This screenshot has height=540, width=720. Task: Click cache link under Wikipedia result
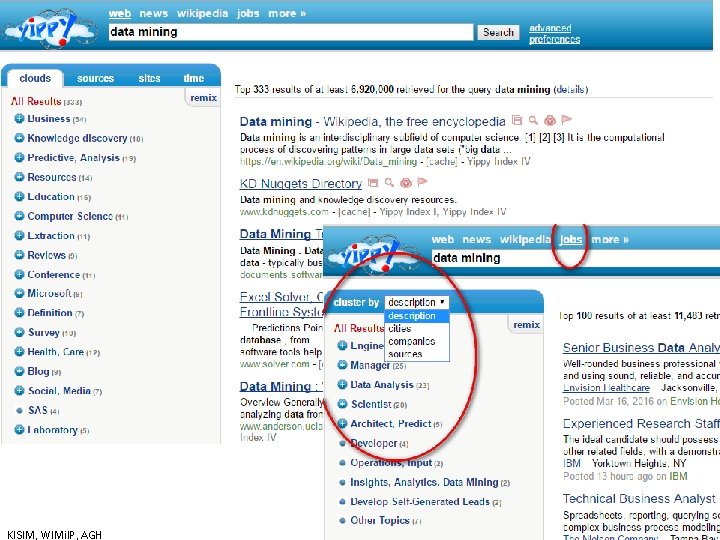coord(441,162)
